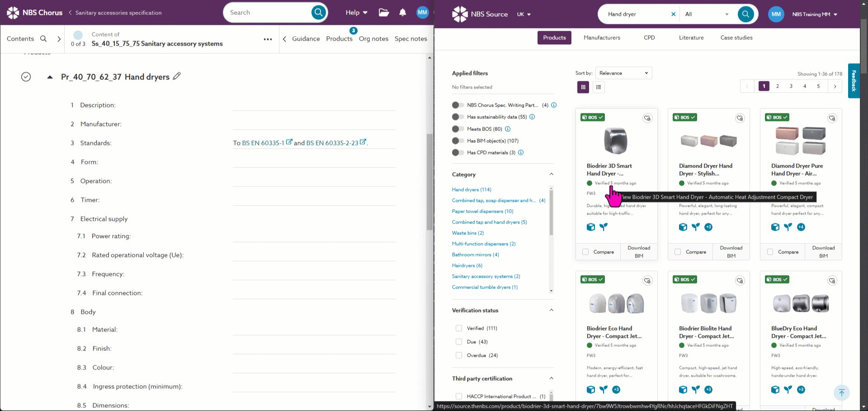Switch to list view of products
The height and width of the screenshot is (411, 868).
click(599, 87)
